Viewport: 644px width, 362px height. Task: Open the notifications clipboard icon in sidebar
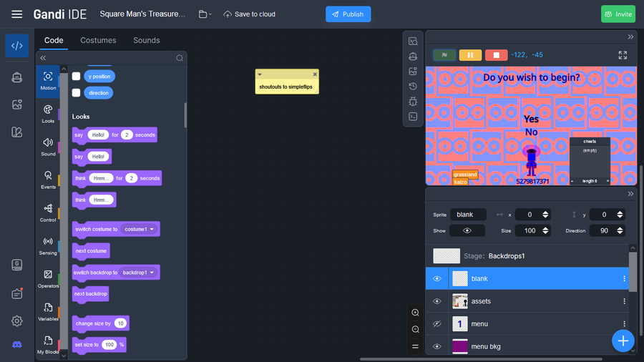(17, 293)
